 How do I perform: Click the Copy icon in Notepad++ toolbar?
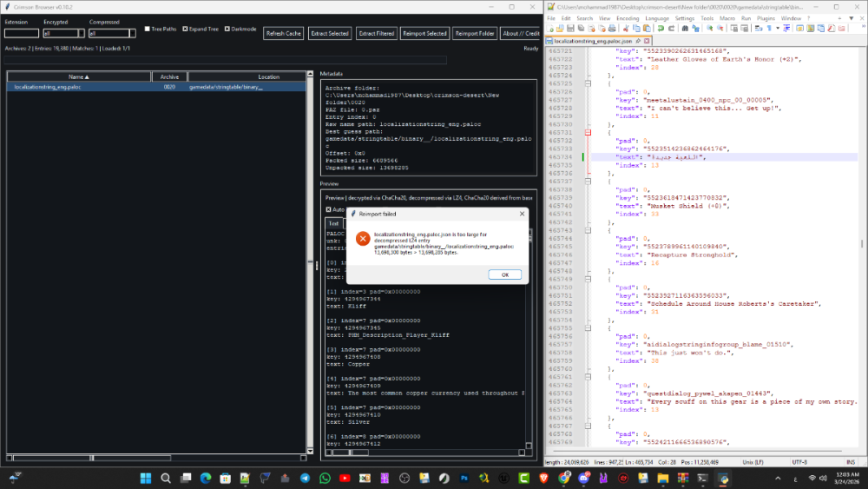pos(636,29)
